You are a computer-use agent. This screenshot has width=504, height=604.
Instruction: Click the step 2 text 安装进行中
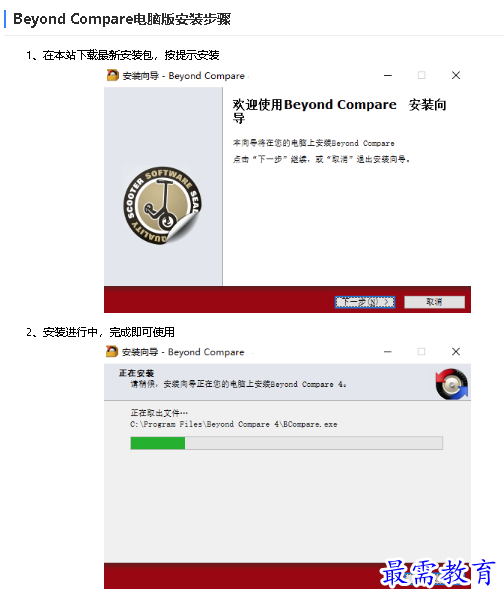click(x=70, y=332)
